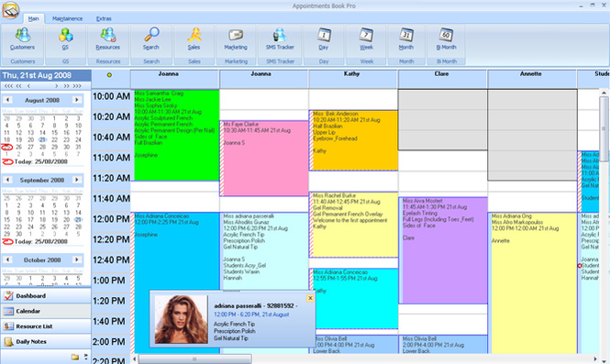Viewport: 610px width, 364px height.
Task: Open Miss Adriana Conceicao 12:55 PM appointment
Action: pyautogui.click(x=354, y=299)
